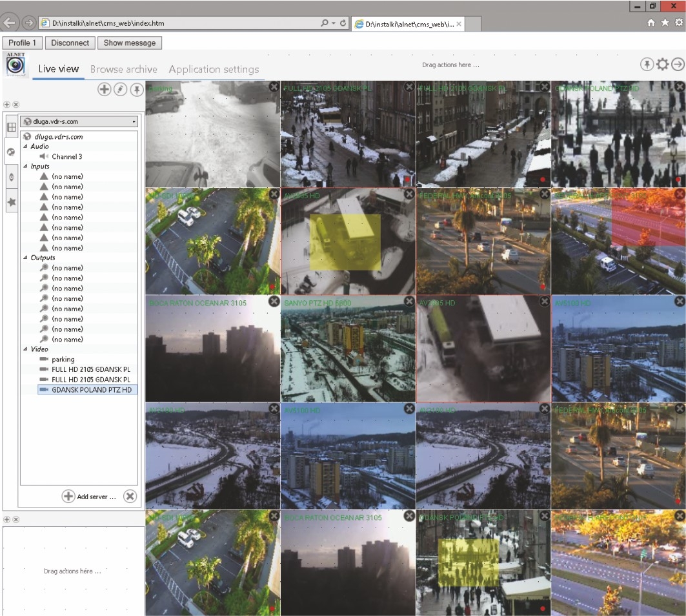Image resolution: width=686 pixels, height=616 pixels.
Task: Open the settings gear in the top-right corner
Action: click(x=662, y=65)
